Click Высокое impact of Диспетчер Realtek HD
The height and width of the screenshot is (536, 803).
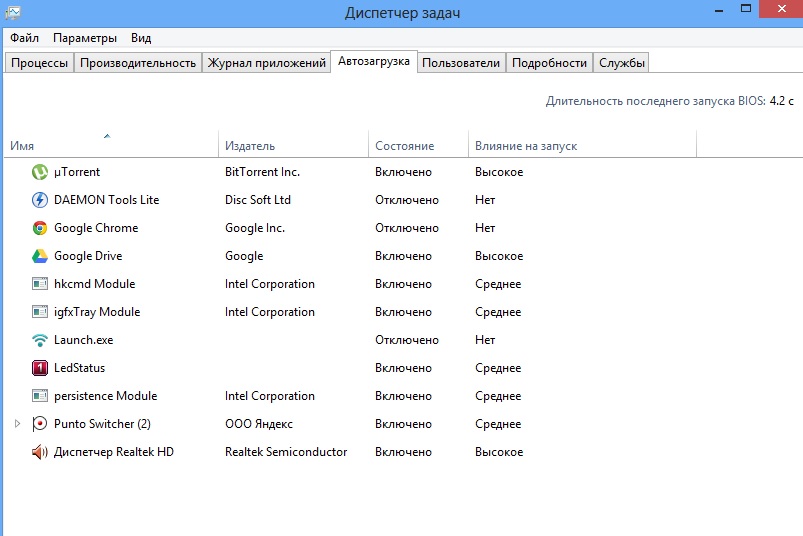tap(499, 452)
